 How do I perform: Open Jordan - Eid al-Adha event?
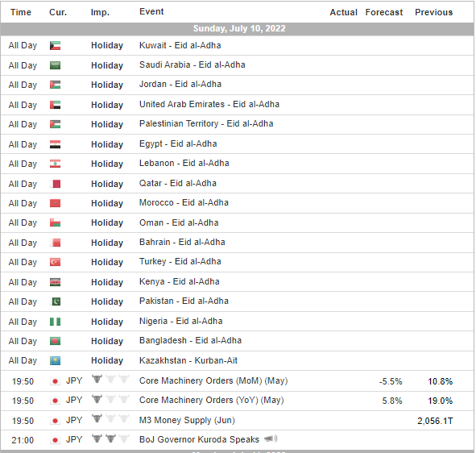pos(180,84)
